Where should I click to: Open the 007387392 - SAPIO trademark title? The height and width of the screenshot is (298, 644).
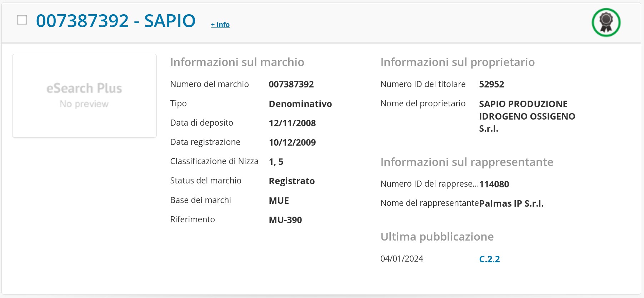point(116,21)
